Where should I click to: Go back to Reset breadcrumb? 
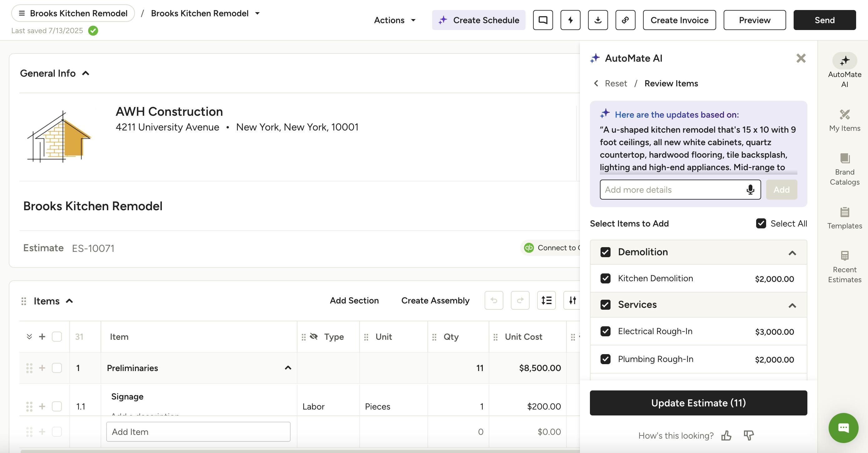coord(615,83)
